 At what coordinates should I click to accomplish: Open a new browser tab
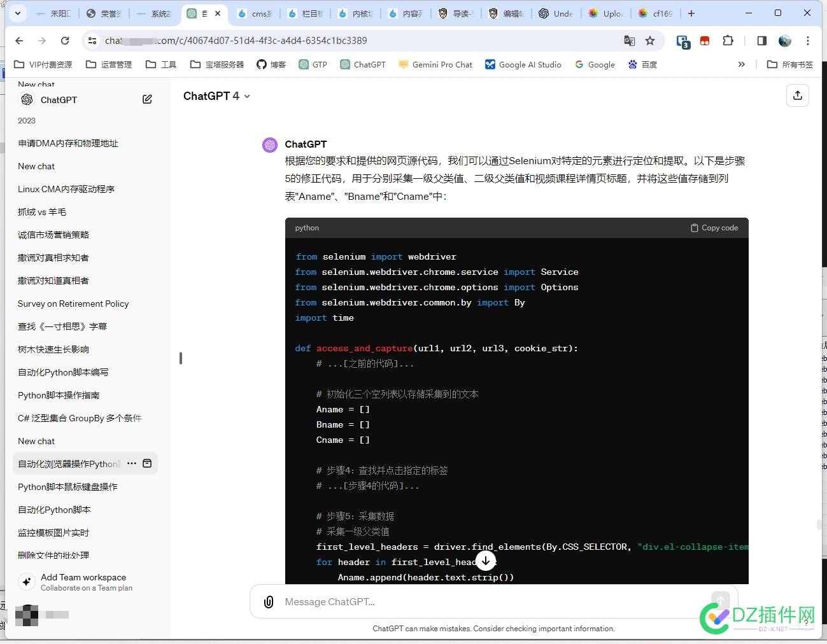[691, 13]
